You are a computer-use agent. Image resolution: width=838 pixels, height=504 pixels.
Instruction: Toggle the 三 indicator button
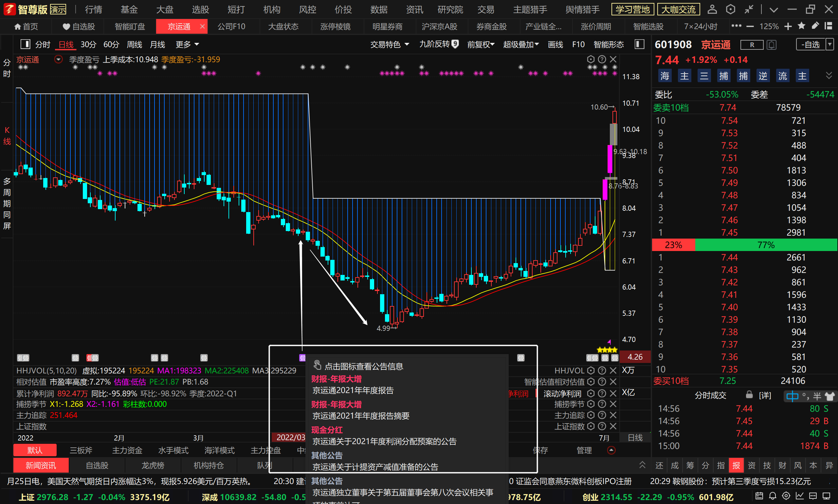[x=704, y=76]
